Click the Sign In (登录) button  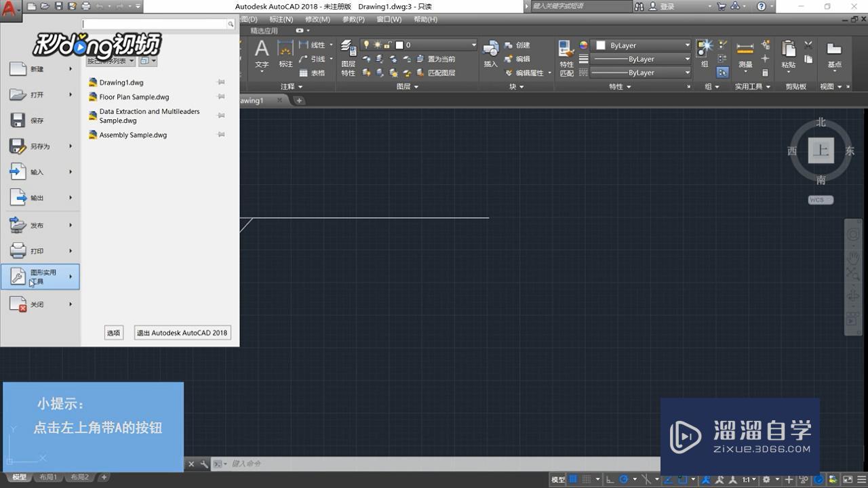point(662,6)
